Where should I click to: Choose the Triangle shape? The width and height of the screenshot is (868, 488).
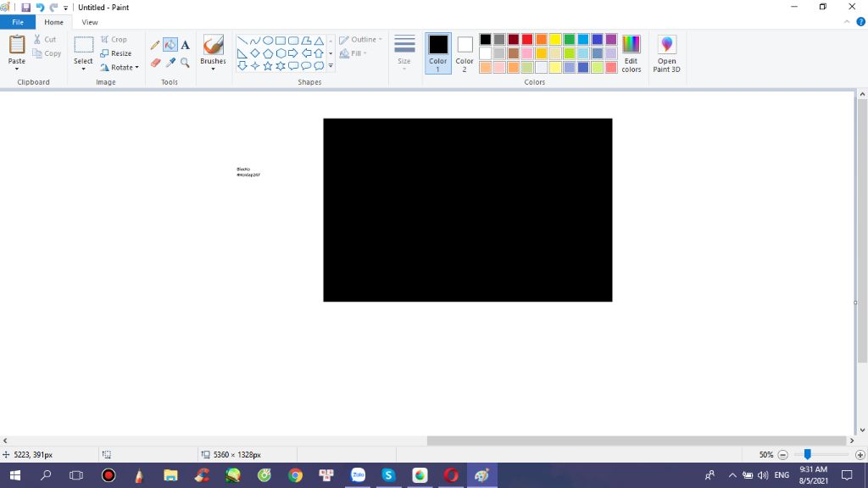320,41
